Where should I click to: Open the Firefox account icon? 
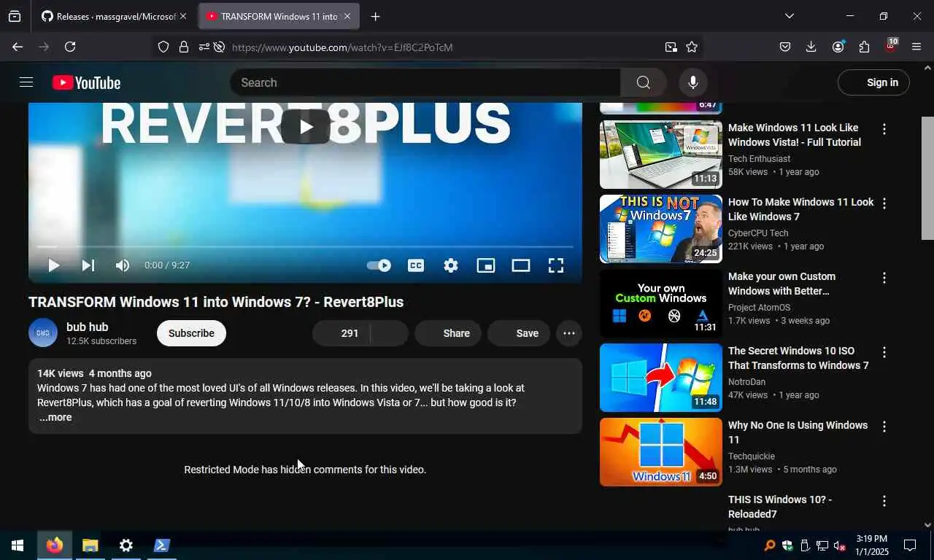click(838, 47)
